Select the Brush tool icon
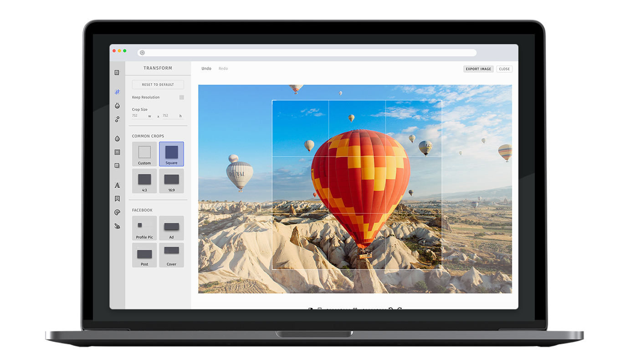This screenshot has height=364, width=630. pyautogui.click(x=117, y=226)
